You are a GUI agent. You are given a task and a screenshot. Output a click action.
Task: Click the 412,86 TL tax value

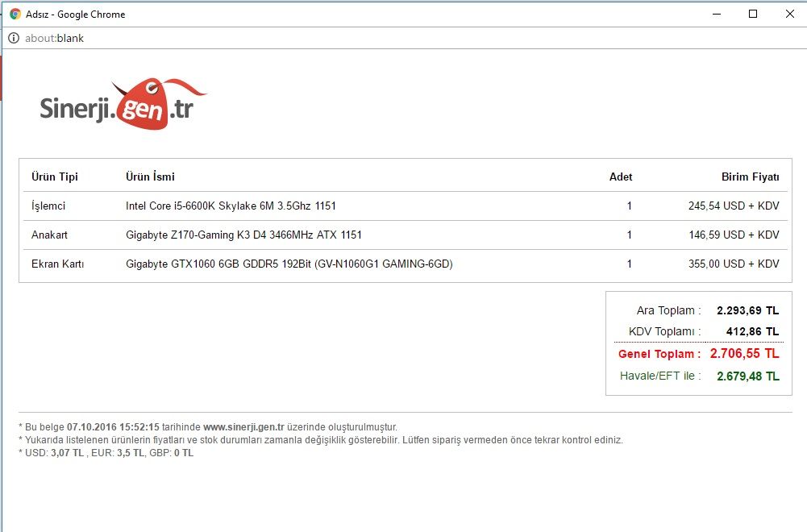pos(752,331)
